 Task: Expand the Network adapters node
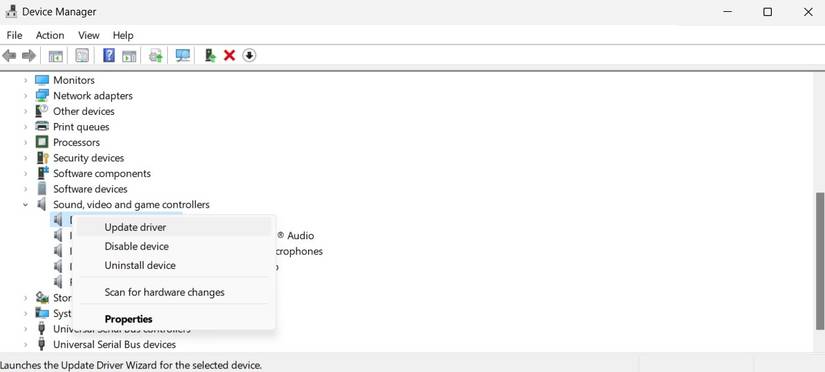25,96
